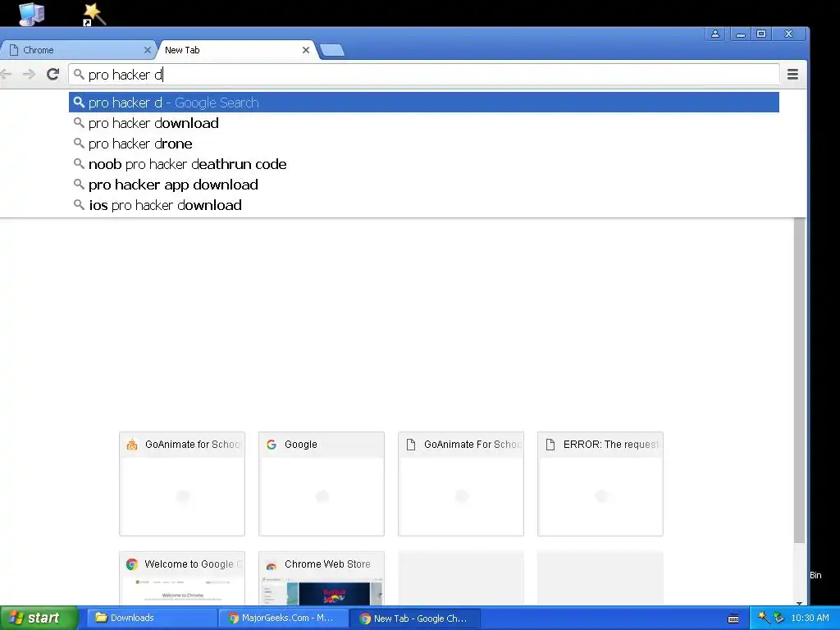Click the address bar with 'pro hacker d'

tap(423, 75)
